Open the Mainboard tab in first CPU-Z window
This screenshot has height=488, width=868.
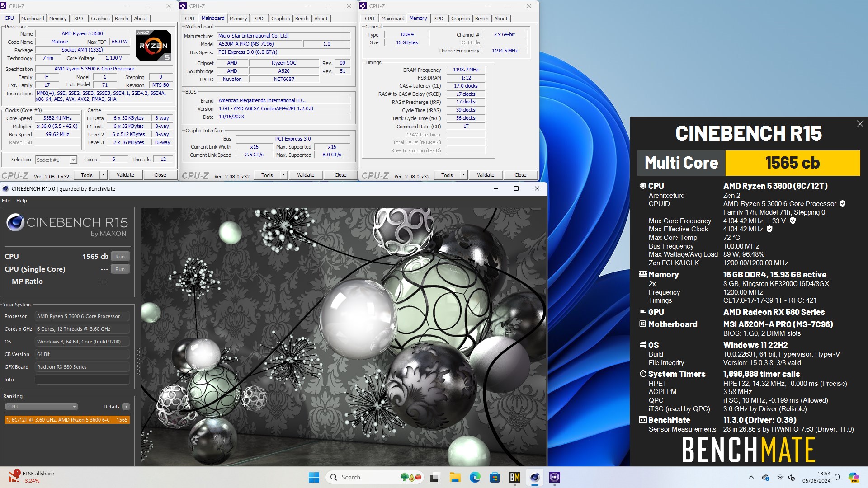[33, 19]
